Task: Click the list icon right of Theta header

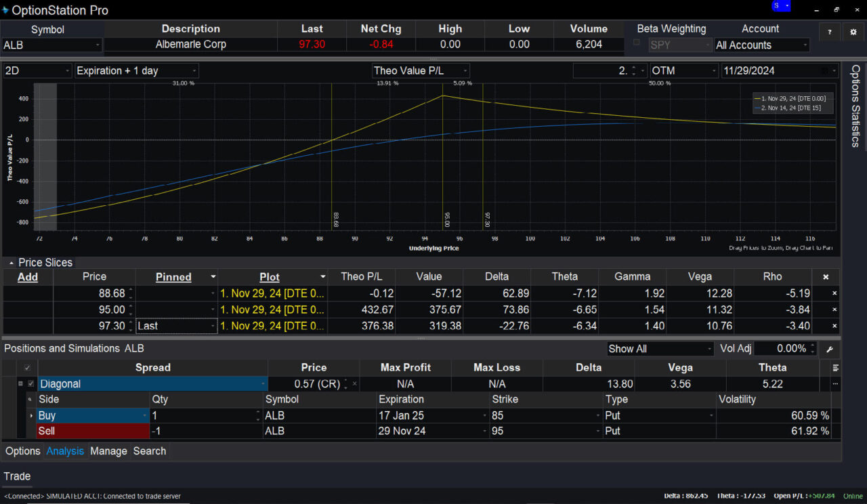Action: coord(837,367)
